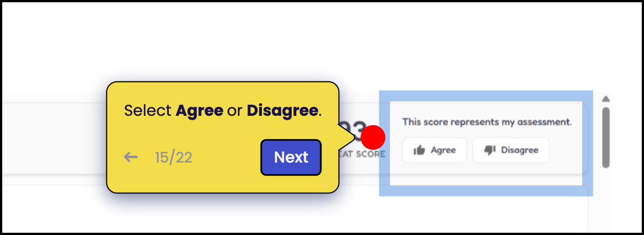
Task: Click the thumbs-down icon
Action: click(490, 150)
